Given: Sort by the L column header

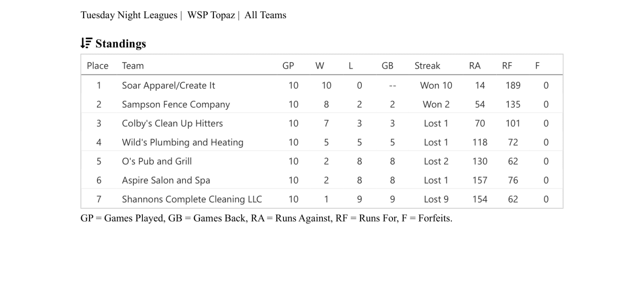Looking at the screenshot, I should pyautogui.click(x=351, y=66).
